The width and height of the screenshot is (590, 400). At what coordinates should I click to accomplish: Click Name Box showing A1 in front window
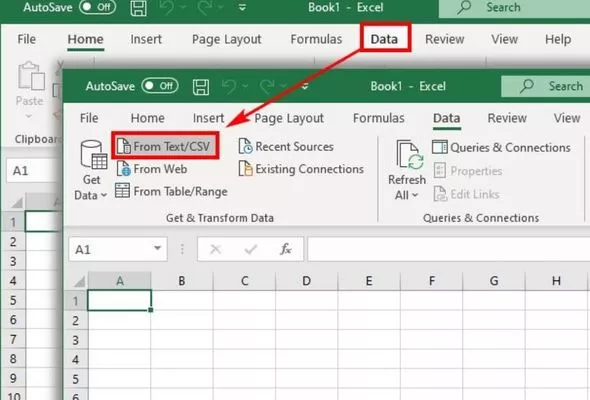tap(118, 249)
